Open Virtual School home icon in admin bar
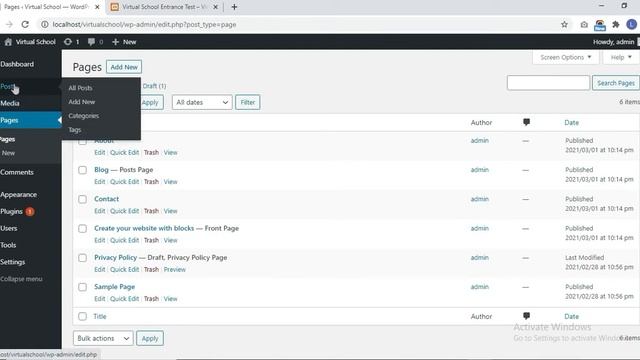Image resolution: width=640 pixels, height=360 pixels. coord(8,42)
